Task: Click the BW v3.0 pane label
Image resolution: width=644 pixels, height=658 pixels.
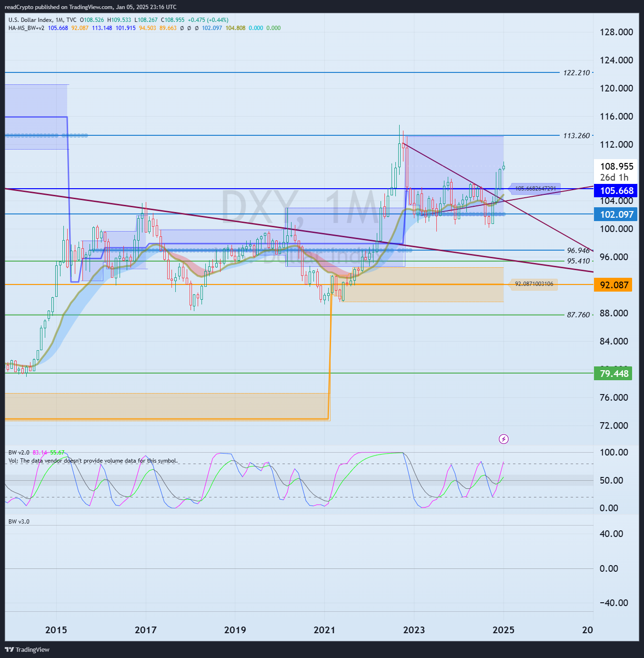Action: (x=19, y=522)
